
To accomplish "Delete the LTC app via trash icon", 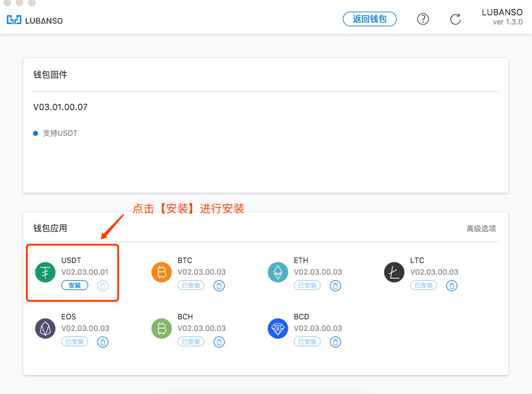I will 452,286.
